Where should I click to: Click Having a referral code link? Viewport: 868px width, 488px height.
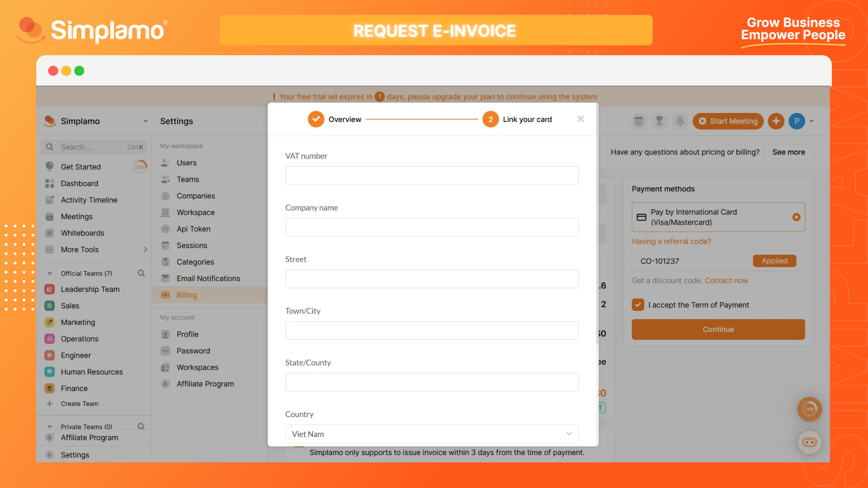click(x=671, y=241)
